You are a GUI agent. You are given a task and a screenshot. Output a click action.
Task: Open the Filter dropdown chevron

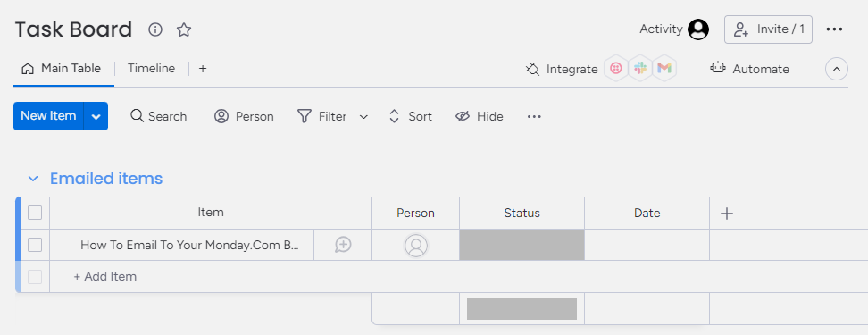point(363,116)
